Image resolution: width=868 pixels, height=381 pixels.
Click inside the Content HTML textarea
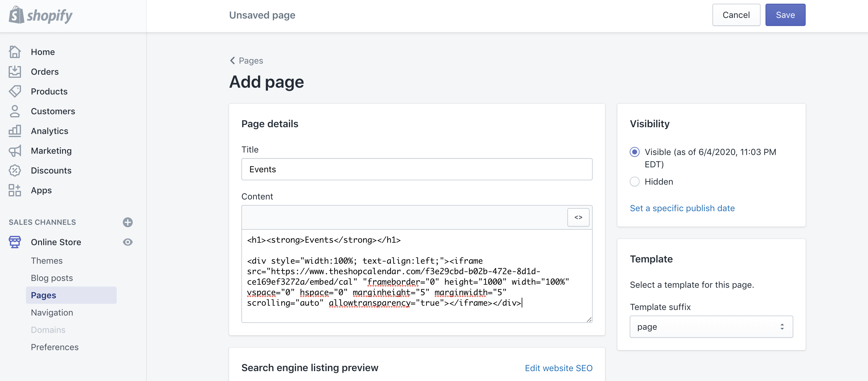417,276
